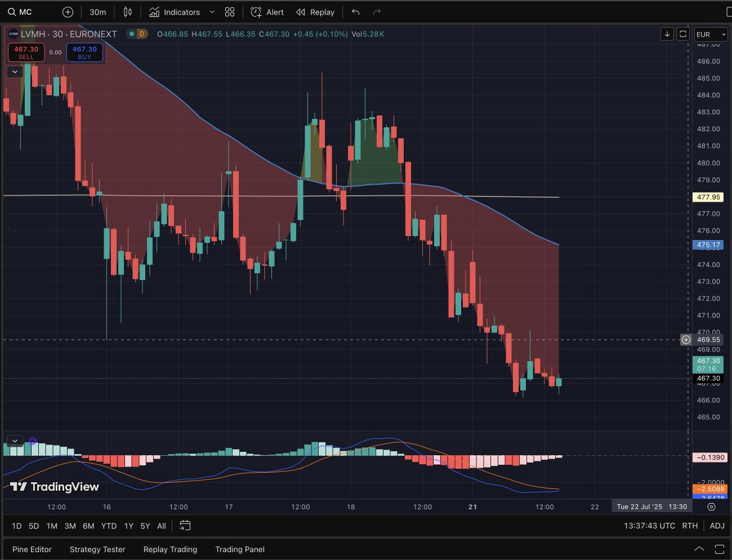Viewport: 732px width, 560px height.
Task: Click the 467.30 countdown price label
Action: pos(708,365)
